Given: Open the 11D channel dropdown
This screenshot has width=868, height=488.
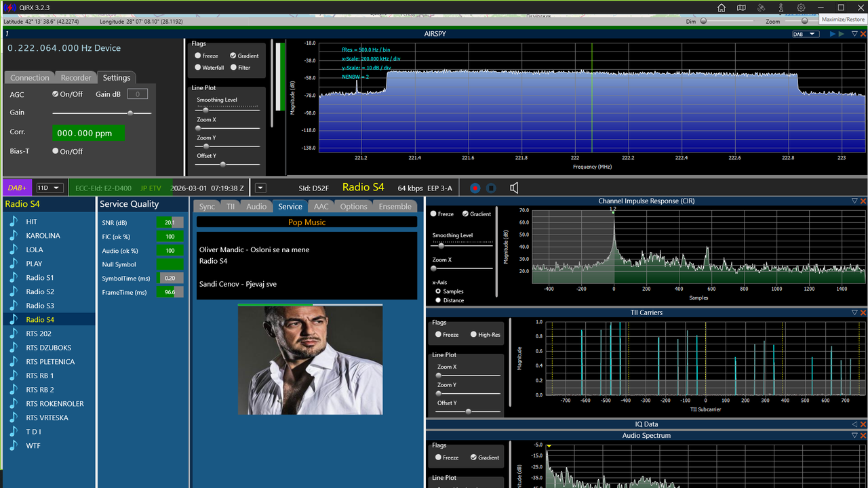Looking at the screenshot, I should 50,188.
